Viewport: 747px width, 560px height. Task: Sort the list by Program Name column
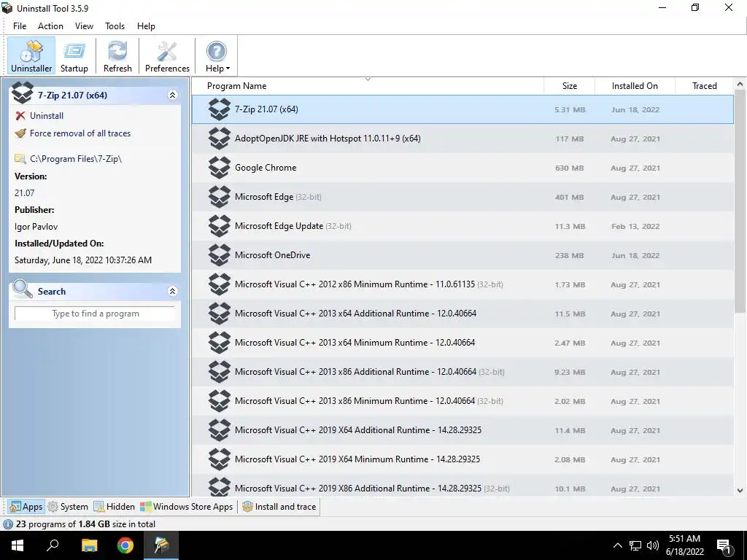[x=368, y=86]
